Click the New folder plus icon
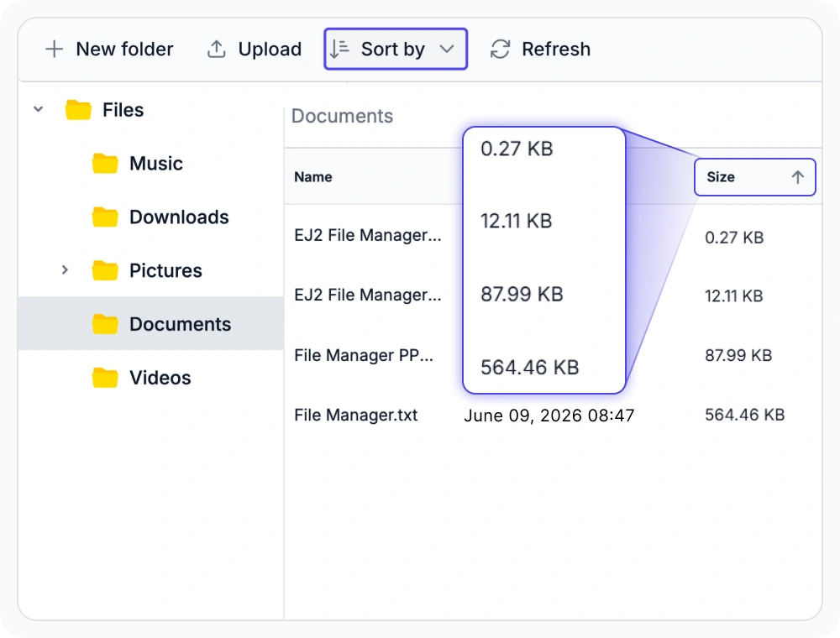This screenshot has height=638, width=840. pos(54,50)
